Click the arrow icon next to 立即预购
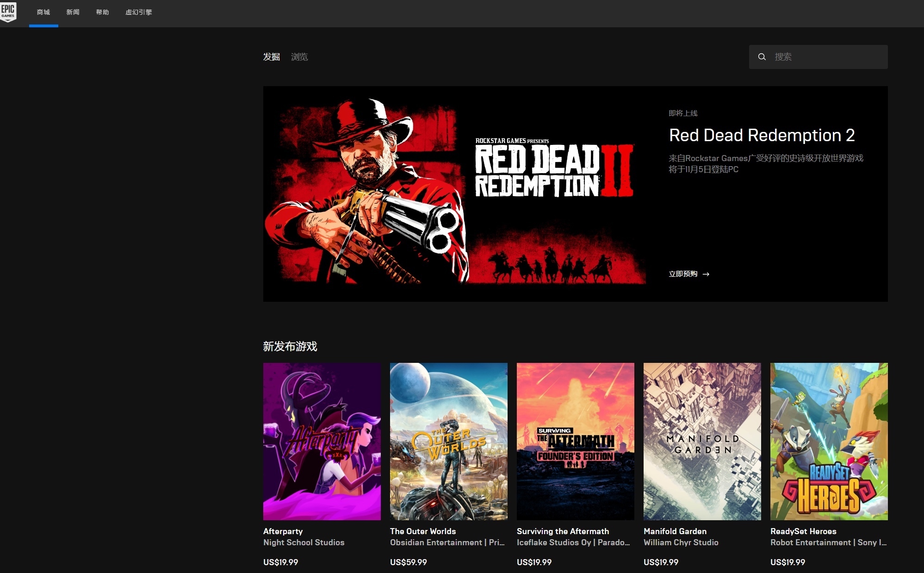924x573 pixels. pyautogui.click(x=706, y=274)
